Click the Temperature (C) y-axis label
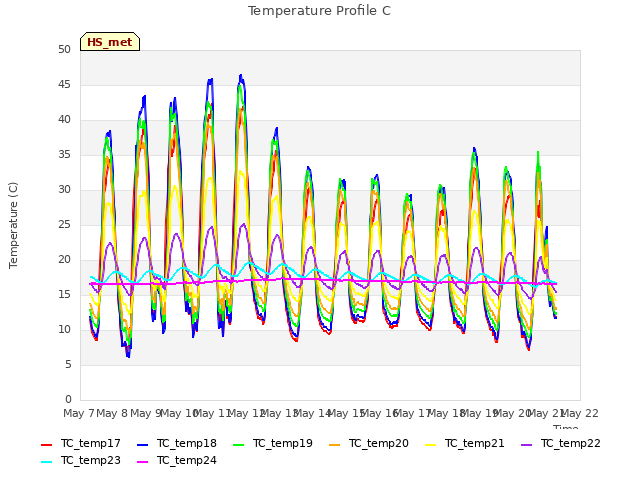The width and height of the screenshot is (640, 480). click(x=13, y=225)
